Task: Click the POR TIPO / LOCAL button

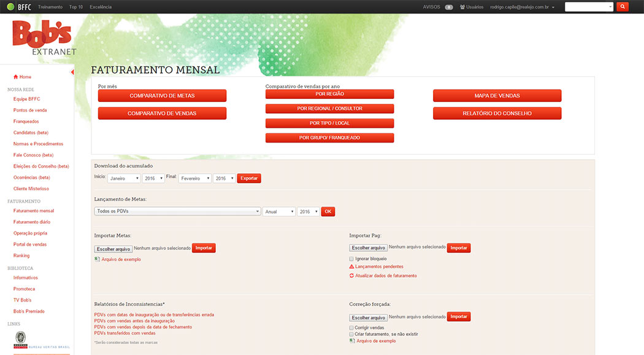Action: click(330, 123)
